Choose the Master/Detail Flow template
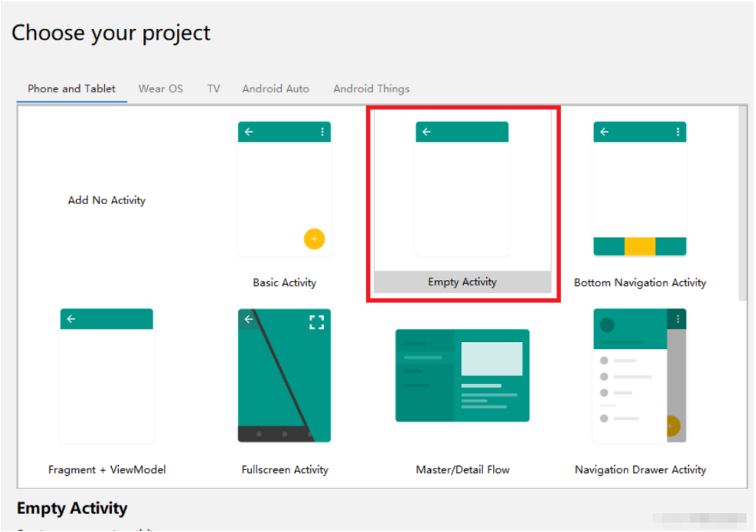This screenshot has height=532, width=756. point(462,376)
